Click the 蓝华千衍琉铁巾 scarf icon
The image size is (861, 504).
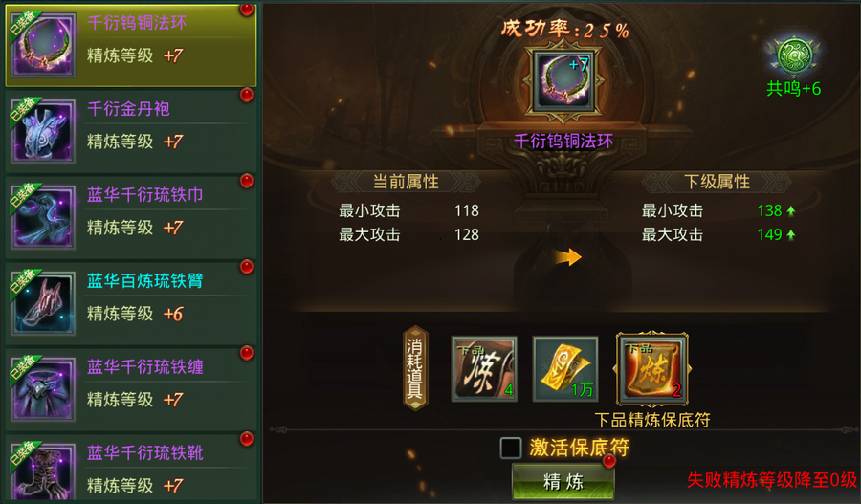pyautogui.click(x=43, y=217)
